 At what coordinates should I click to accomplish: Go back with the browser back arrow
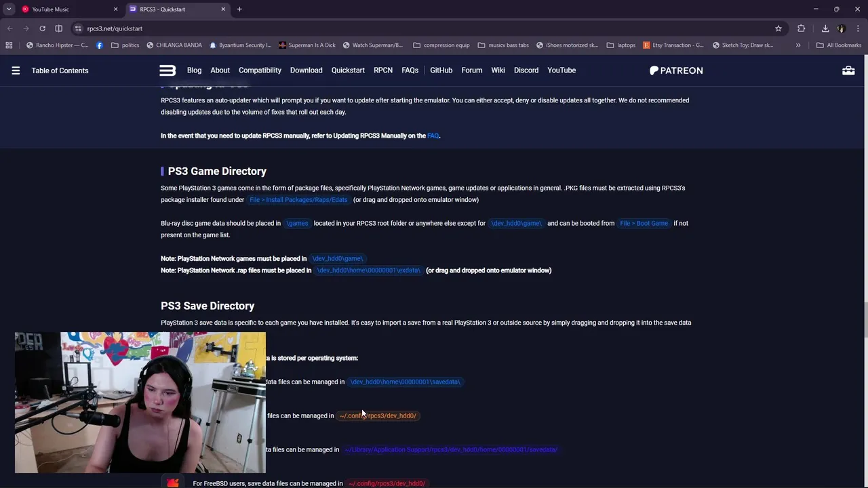[9, 28]
